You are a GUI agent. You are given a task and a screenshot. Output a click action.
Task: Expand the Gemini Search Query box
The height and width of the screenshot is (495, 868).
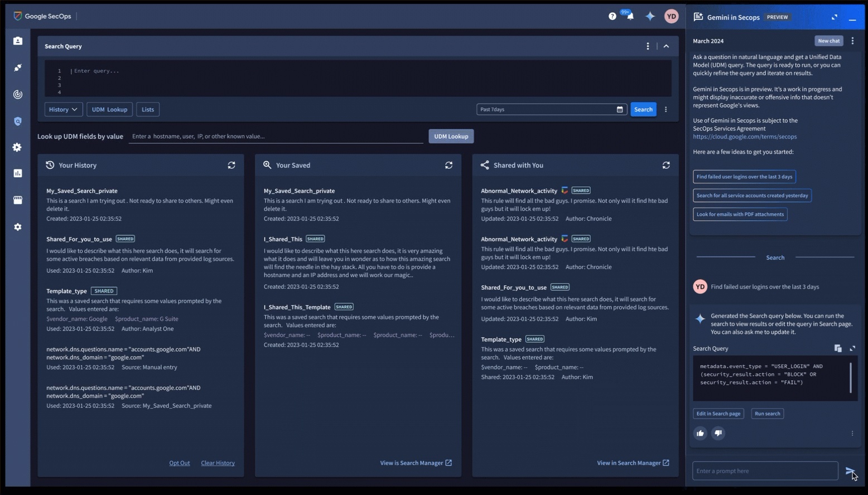point(852,348)
